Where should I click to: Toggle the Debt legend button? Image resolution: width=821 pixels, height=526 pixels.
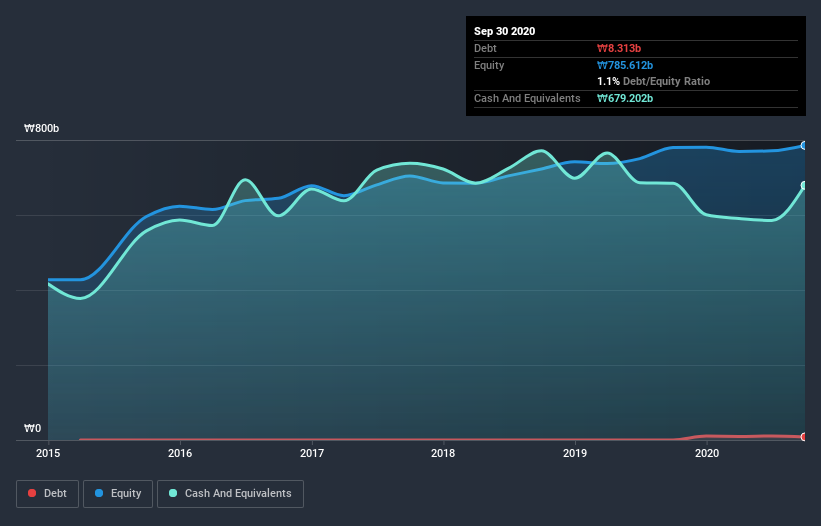click(x=47, y=494)
